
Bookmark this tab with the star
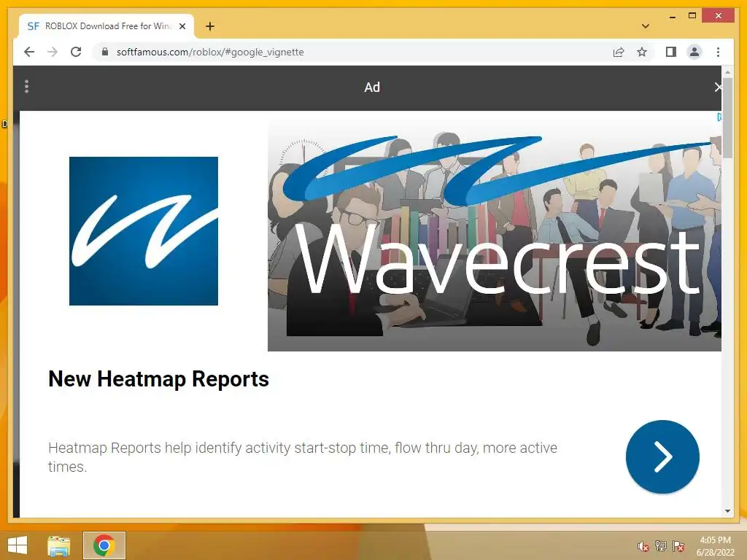click(x=642, y=52)
